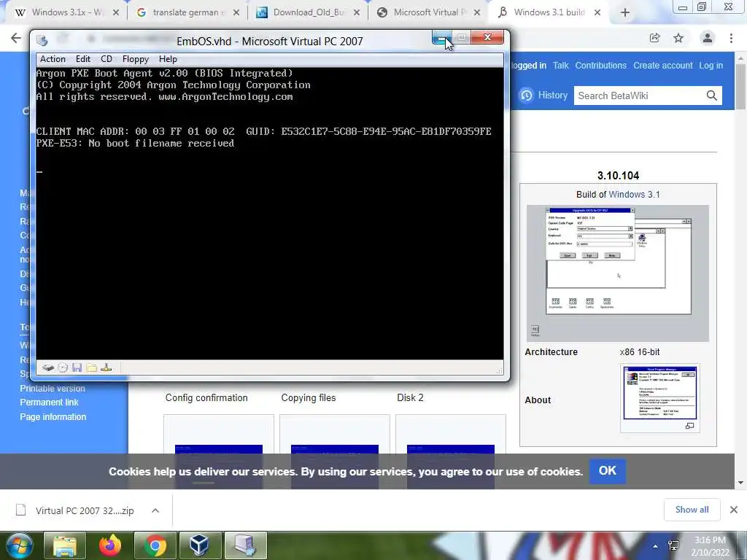This screenshot has width=747, height=560.
Task: Click the CD drive status icon in Virtual PC
Action: pyautogui.click(x=63, y=367)
